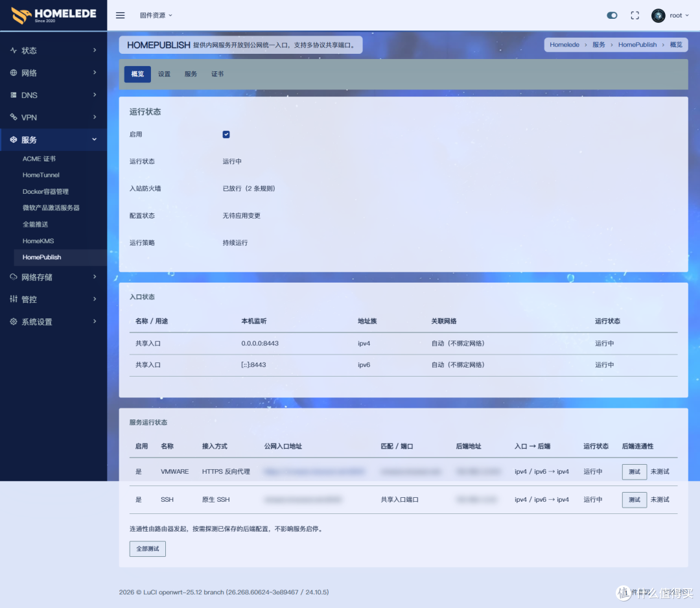Image resolution: width=700 pixels, height=608 pixels.
Task: Expand the VPN menu chevron
Action: point(95,117)
